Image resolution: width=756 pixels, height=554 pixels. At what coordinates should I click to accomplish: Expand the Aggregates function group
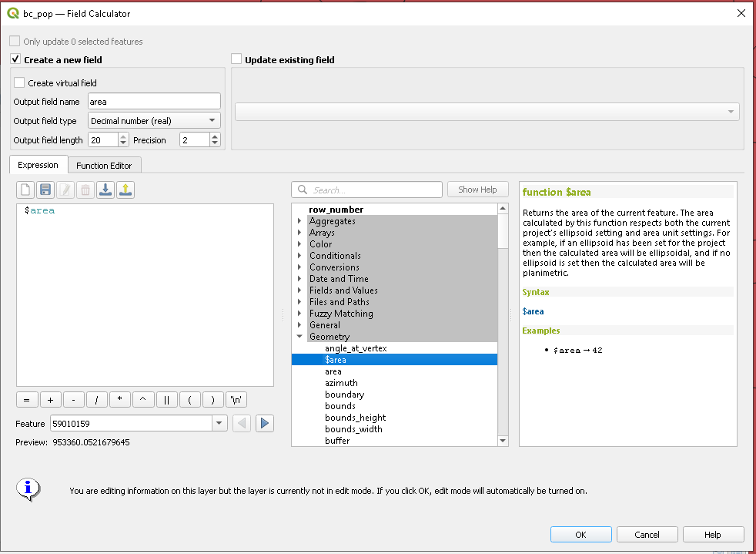[299, 221]
